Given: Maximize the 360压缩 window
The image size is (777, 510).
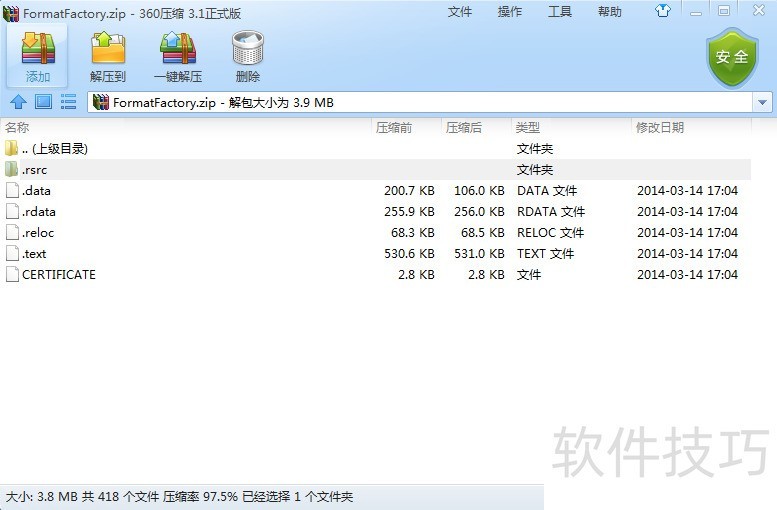Looking at the screenshot, I should click(x=724, y=10).
